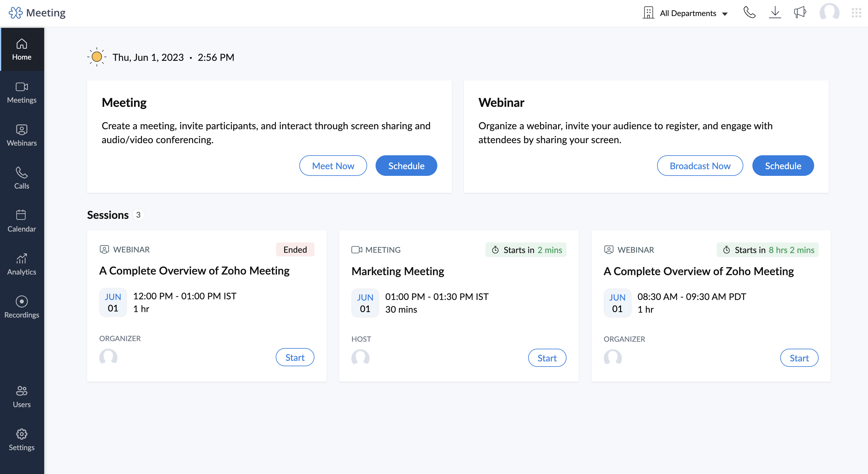
Task: Open the Calendar sidebar item
Action: [21, 221]
